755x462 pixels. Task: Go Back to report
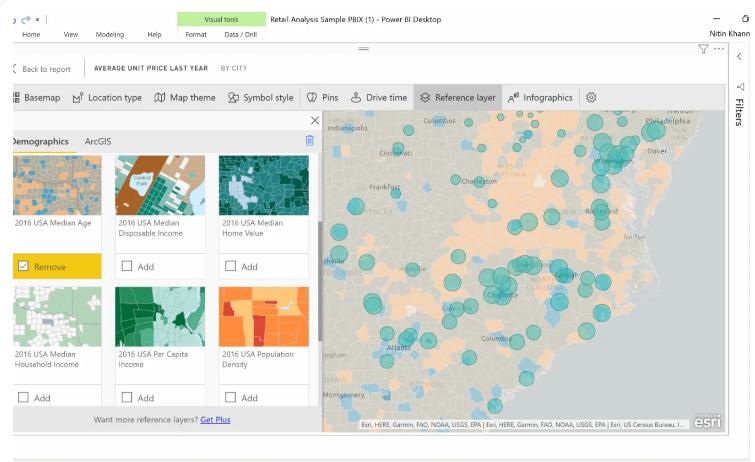[43, 69]
